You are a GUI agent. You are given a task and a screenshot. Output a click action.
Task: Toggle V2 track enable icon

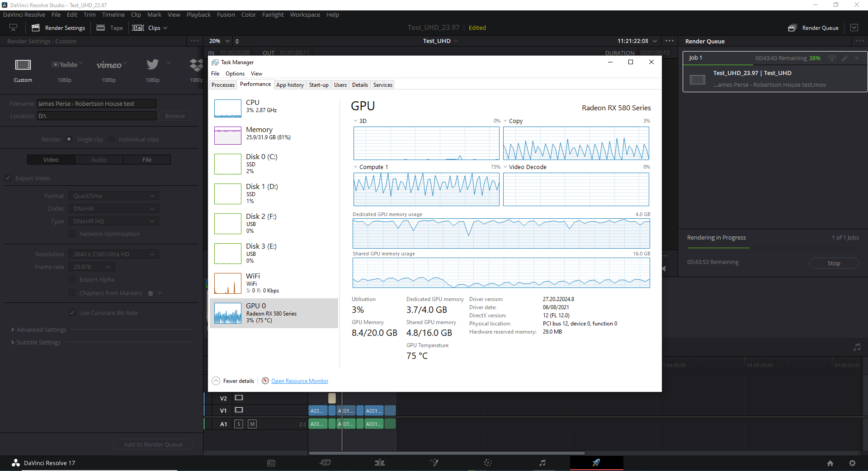(x=239, y=398)
